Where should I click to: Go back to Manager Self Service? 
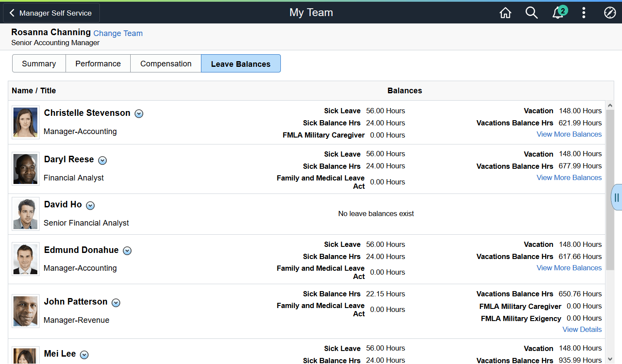coord(51,13)
